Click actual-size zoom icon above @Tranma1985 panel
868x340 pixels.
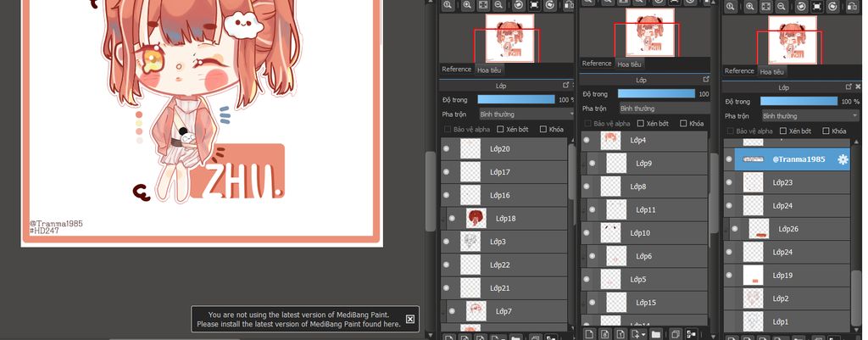pyautogui.click(x=730, y=7)
